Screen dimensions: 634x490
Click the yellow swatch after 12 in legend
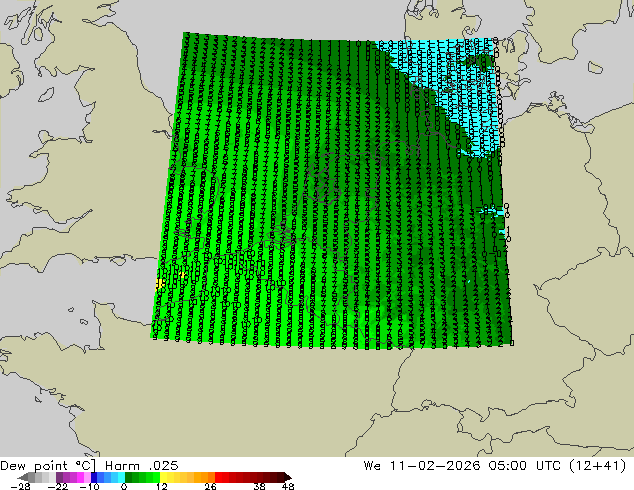click(x=163, y=477)
